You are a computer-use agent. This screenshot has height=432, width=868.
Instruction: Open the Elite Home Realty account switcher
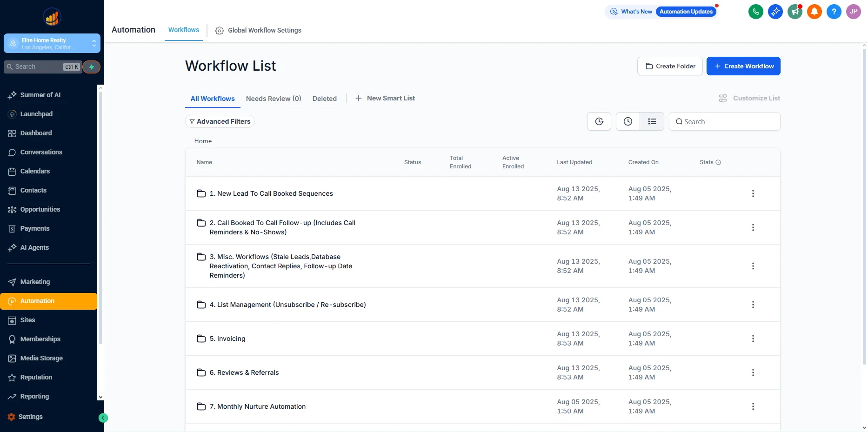pos(52,44)
